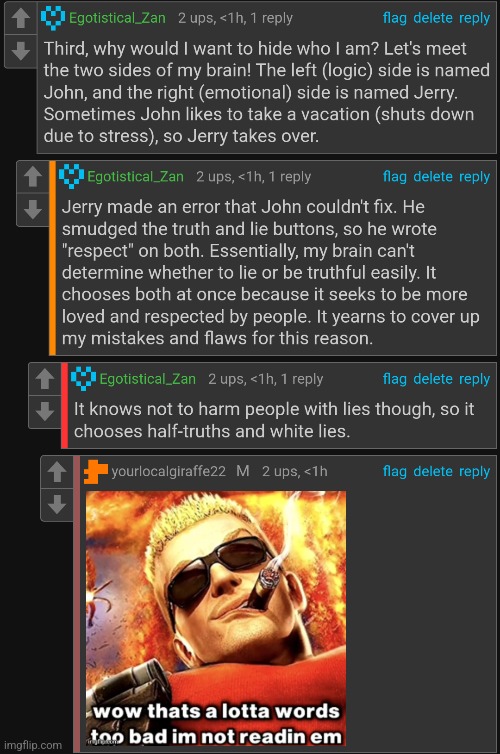Click Egotistical_Zan username on the half-truths comment
This screenshot has height=754, width=500.
tap(148, 379)
